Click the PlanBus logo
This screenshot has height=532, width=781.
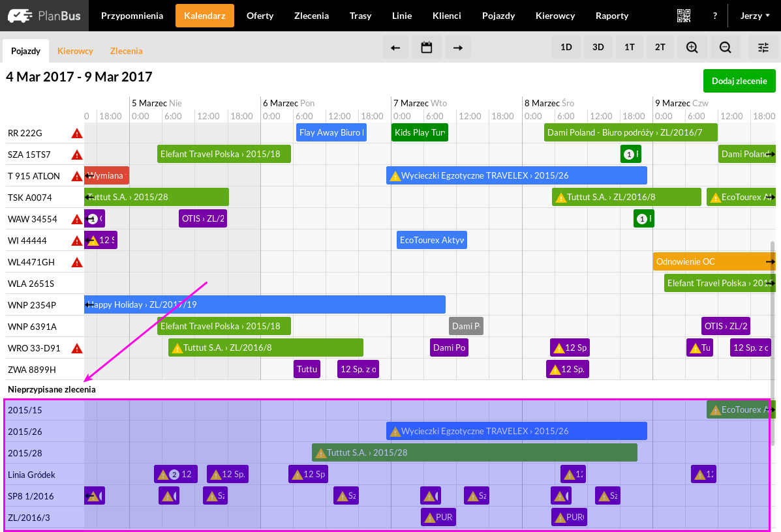point(44,16)
